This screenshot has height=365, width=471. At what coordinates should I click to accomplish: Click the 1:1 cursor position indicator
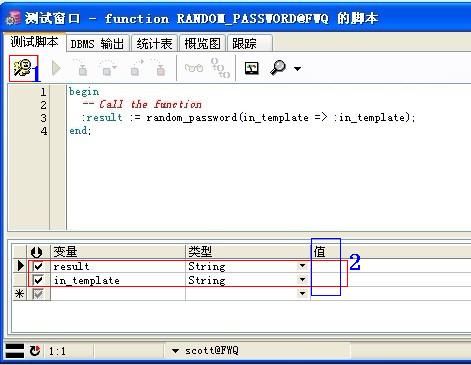57,351
